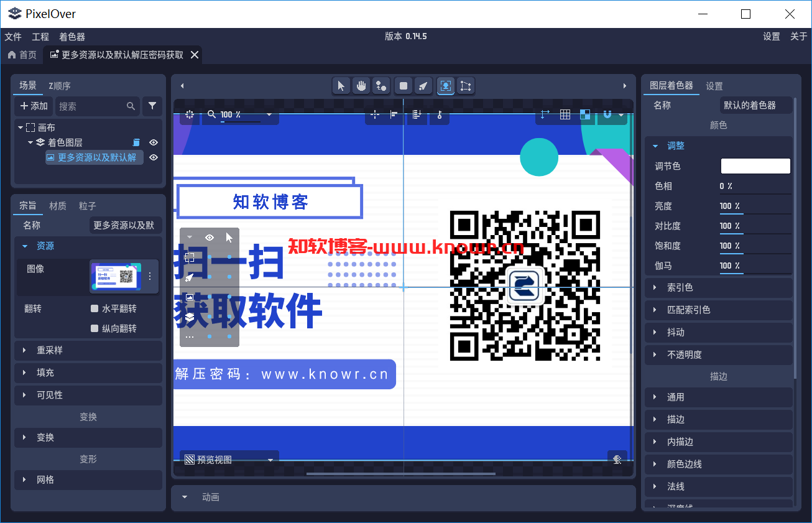Expand the 填充 section
Screen dimensions: 812x523
coord(88,373)
